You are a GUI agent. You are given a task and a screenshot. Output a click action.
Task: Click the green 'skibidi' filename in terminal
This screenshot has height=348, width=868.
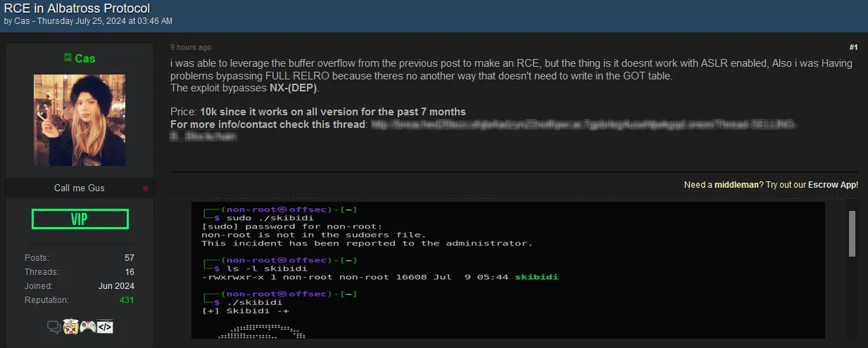(x=536, y=277)
